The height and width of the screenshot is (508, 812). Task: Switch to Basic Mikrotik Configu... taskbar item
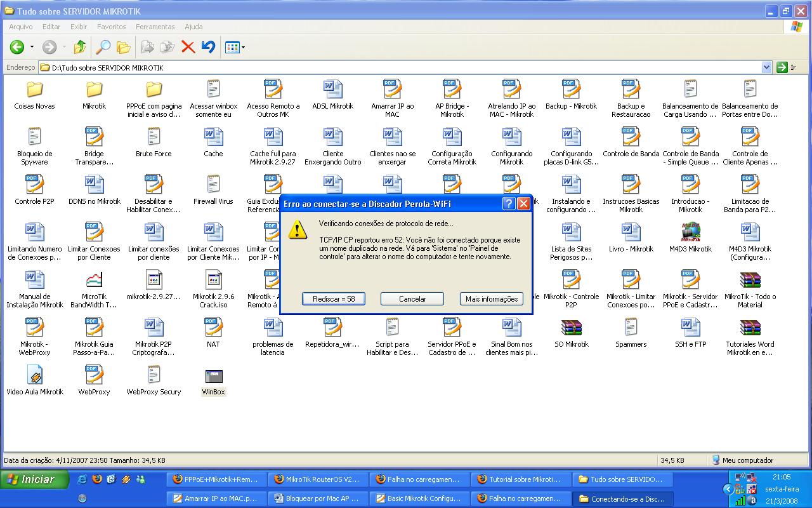(x=419, y=498)
